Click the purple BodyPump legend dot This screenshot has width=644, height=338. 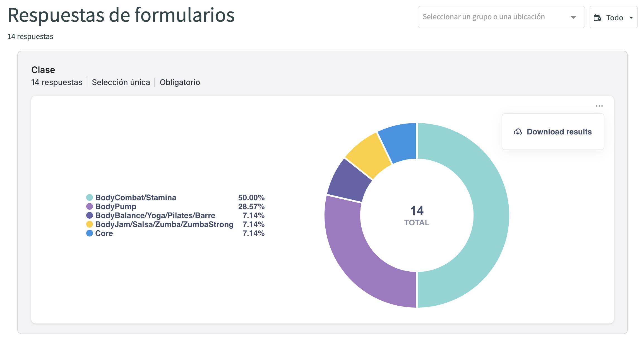coord(89,206)
